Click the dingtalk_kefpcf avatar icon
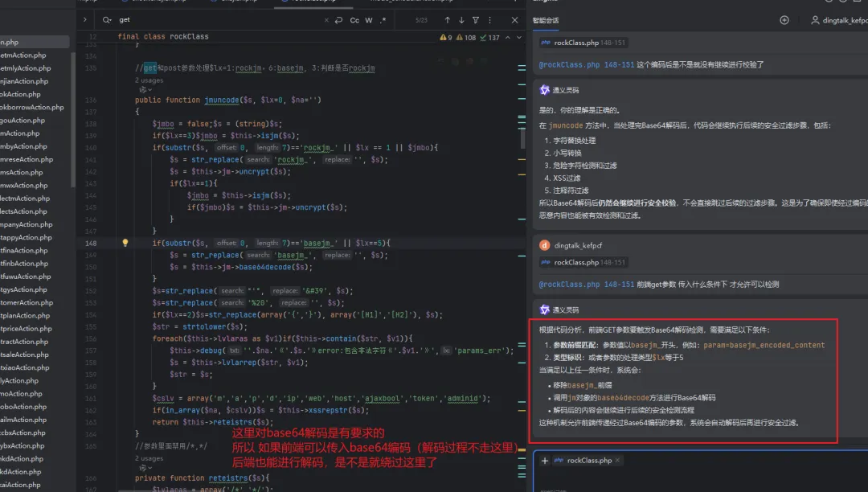The image size is (868, 492). pos(545,245)
